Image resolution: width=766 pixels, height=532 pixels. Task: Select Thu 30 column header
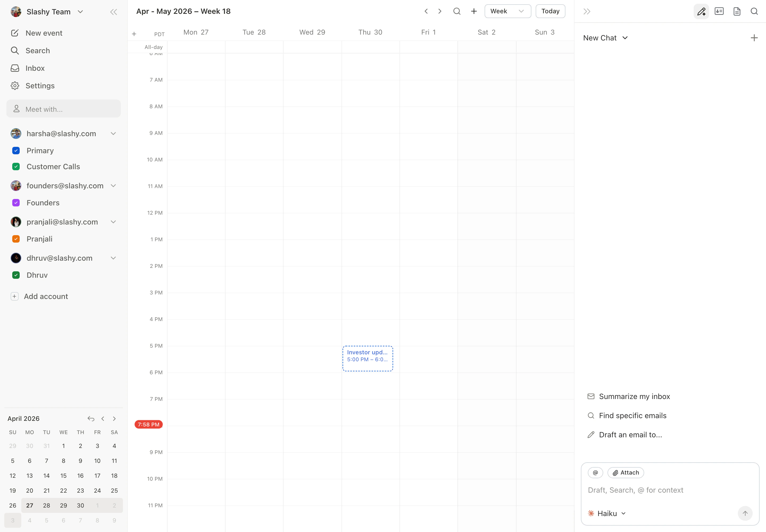370,32
